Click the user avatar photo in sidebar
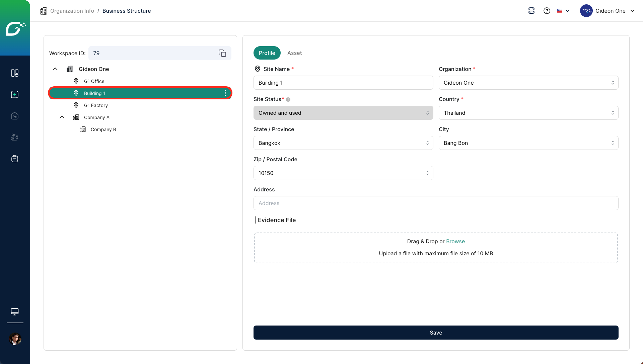 coord(15,339)
